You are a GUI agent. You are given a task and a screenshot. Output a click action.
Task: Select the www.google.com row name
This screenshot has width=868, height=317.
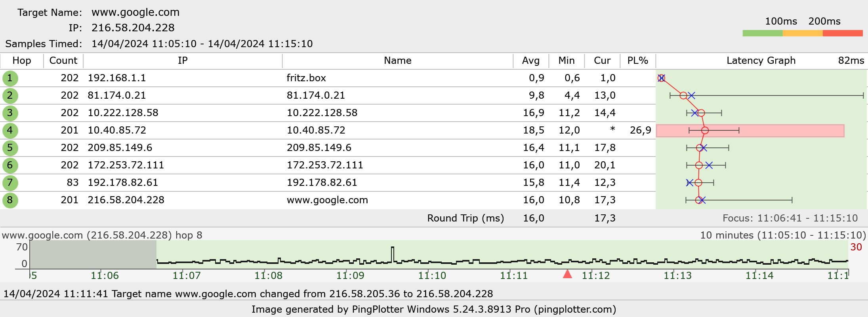(x=327, y=200)
